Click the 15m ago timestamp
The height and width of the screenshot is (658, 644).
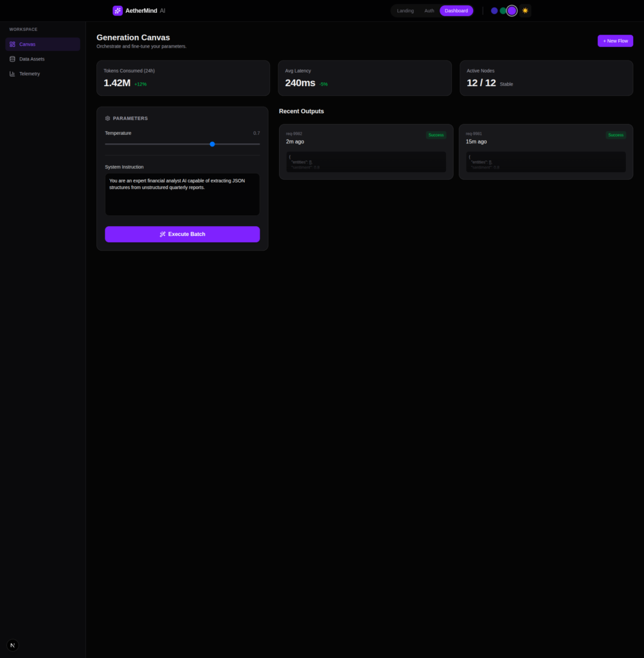tap(476, 142)
